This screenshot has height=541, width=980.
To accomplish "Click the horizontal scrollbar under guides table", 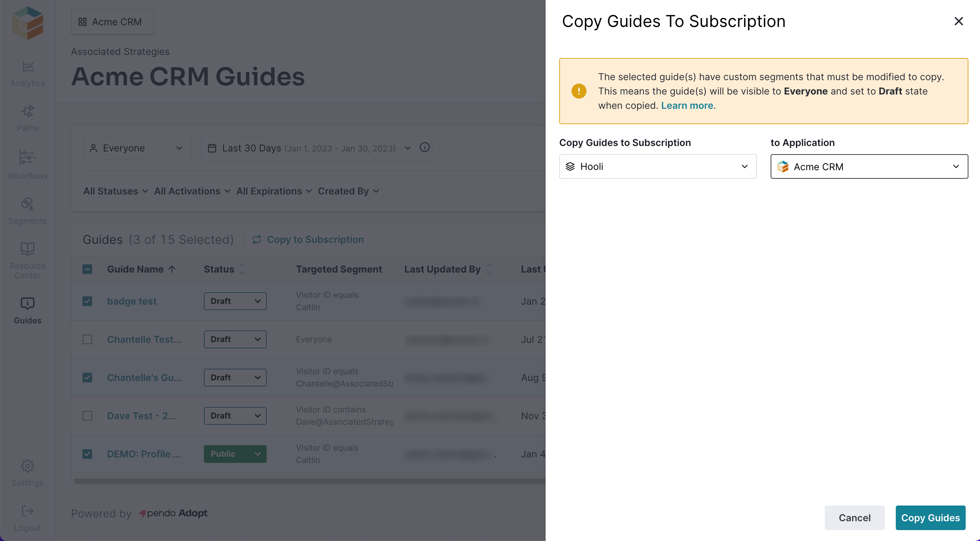I will 309,481.
